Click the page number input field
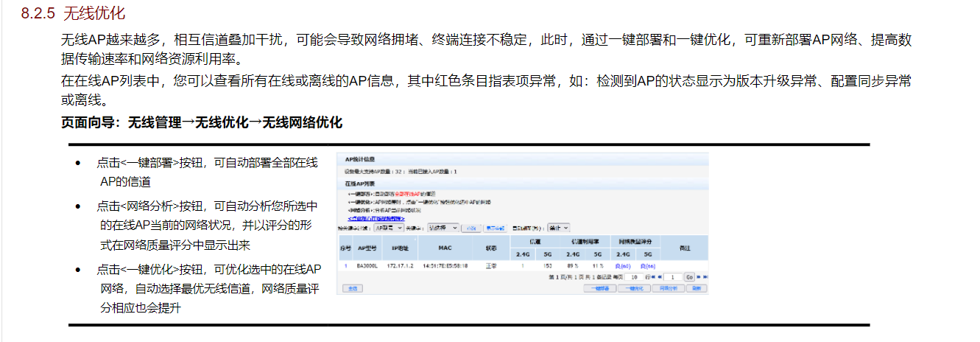The height and width of the screenshot is (342, 980). [x=672, y=277]
